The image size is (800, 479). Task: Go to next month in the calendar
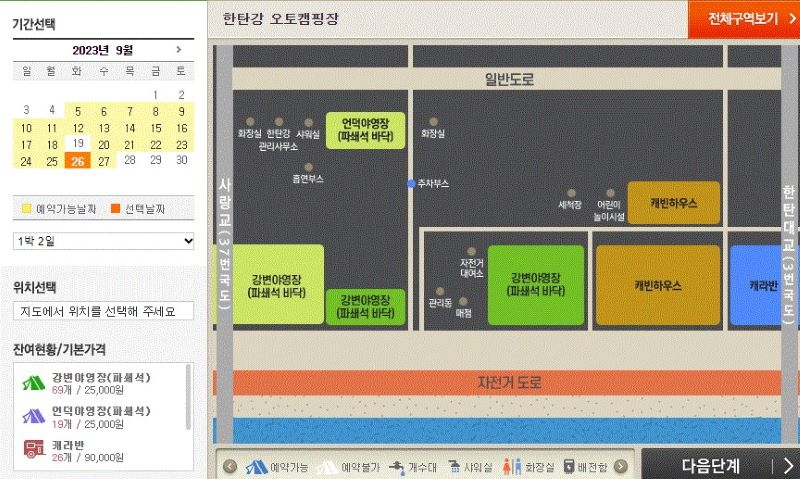(x=179, y=49)
